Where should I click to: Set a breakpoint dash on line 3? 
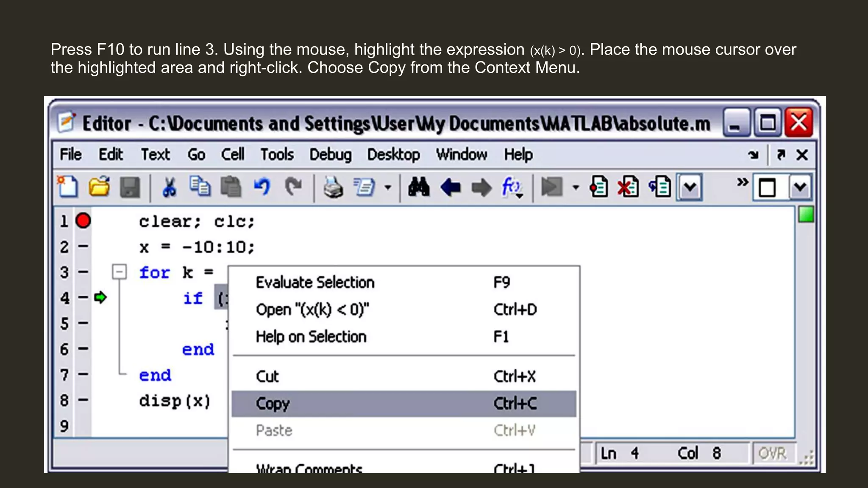point(83,272)
